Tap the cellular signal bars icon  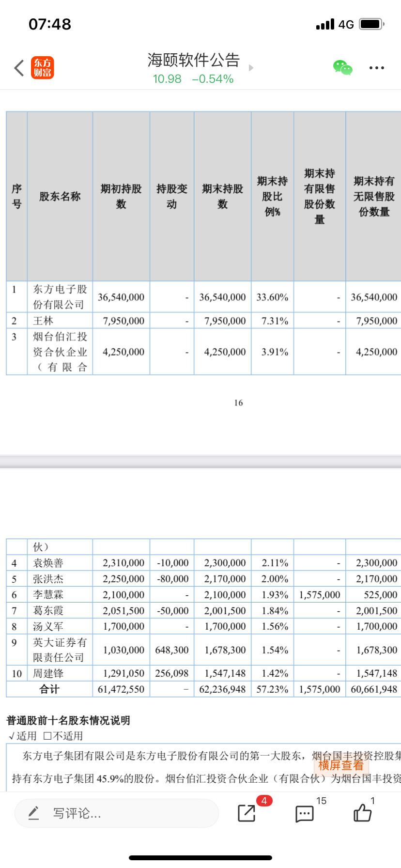tap(325, 24)
